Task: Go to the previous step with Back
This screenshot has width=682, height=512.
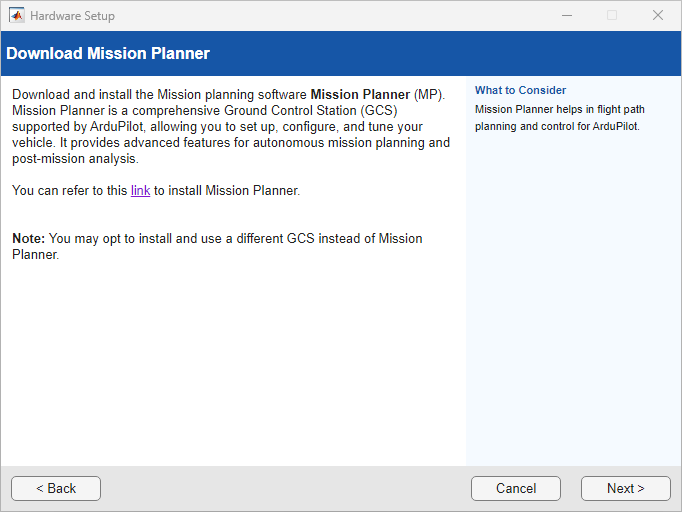Action: pos(56,488)
